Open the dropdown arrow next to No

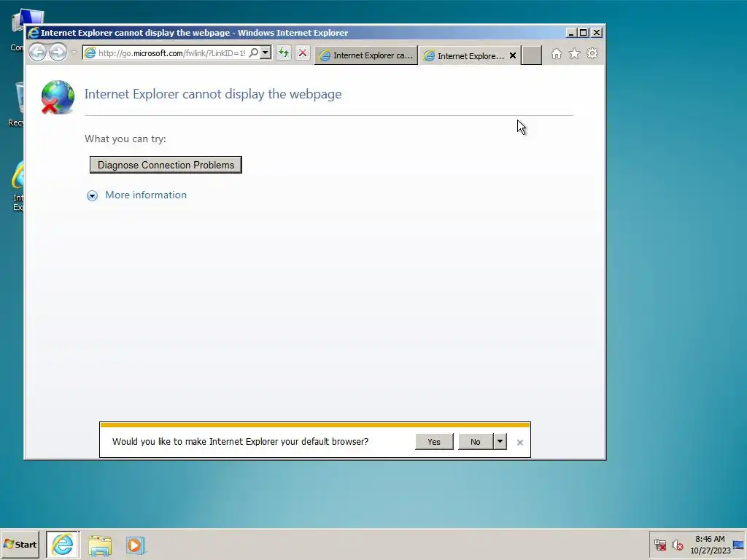click(500, 441)
